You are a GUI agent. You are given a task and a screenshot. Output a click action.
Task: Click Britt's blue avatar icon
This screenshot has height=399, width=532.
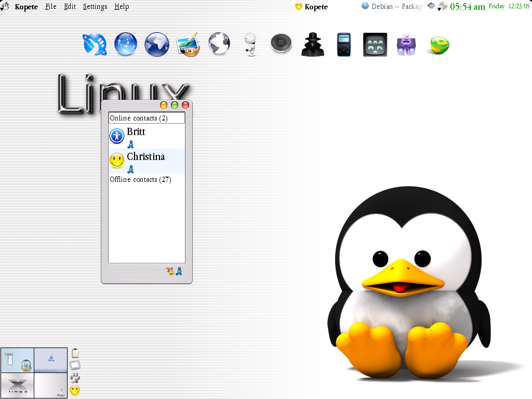tap(117, 136)
